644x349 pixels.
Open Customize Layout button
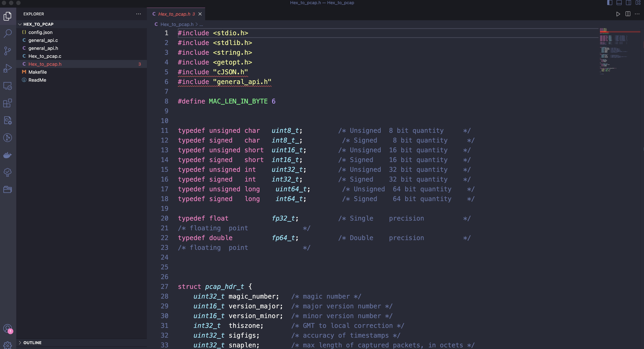click(x=638, y=3)
